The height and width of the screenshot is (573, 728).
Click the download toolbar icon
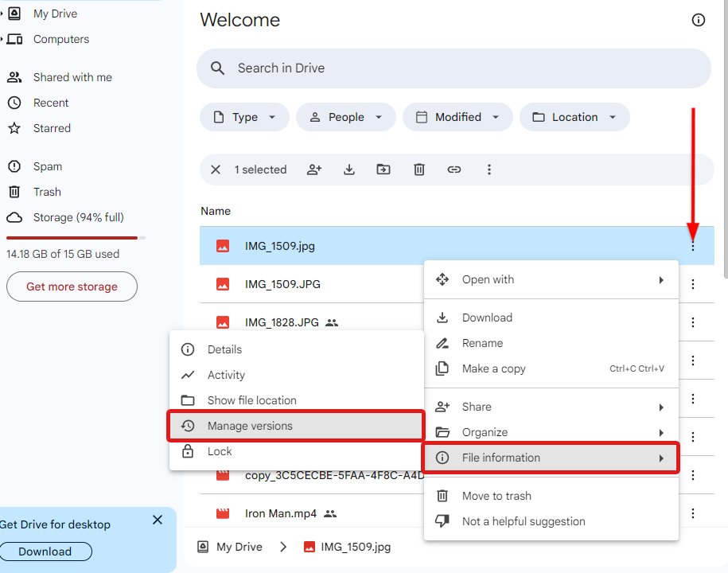pos(349,170)
